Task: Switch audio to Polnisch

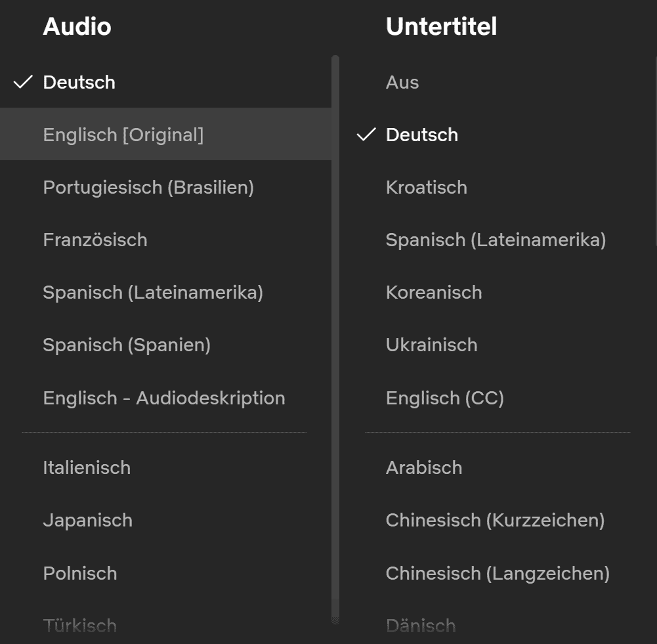Action: coord(80,573)
